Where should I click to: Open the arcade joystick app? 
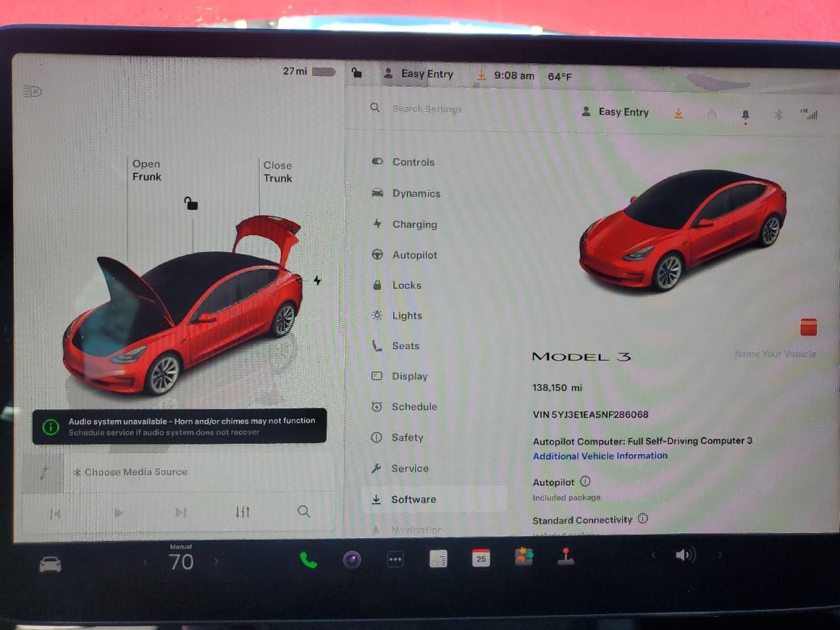tap(566, 557)
